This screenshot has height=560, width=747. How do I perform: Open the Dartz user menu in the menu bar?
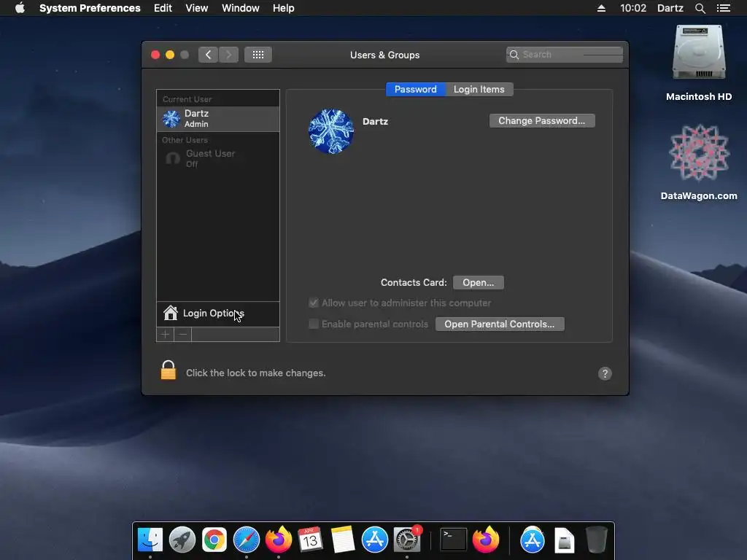click(x=670, y=8)
